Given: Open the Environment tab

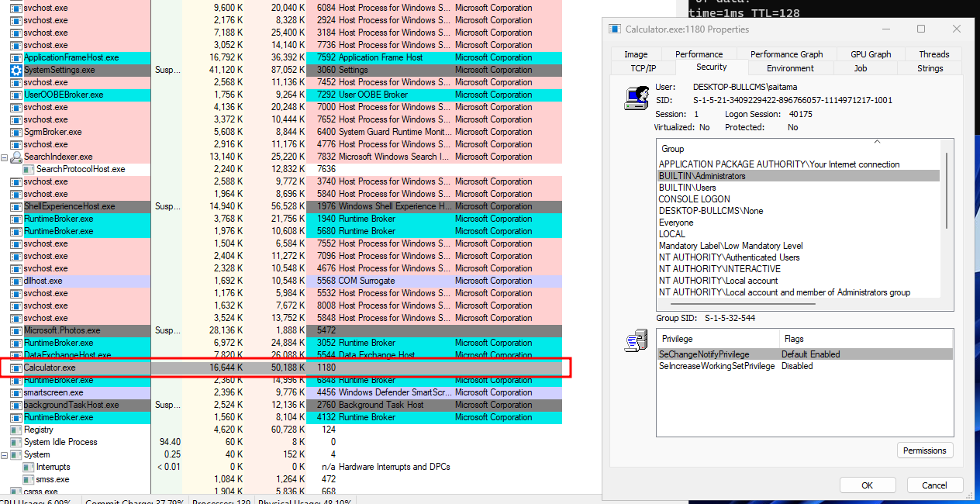Looking at the screenshot, I should point(790,68).
